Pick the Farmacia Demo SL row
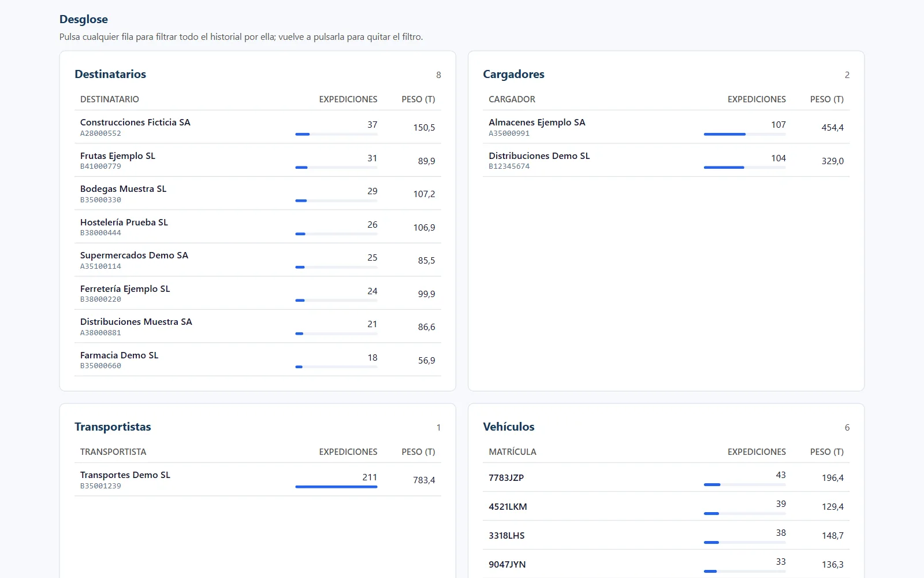Image resolution: width=924 pixels, height=578 pixels. [x=258, y=360]
